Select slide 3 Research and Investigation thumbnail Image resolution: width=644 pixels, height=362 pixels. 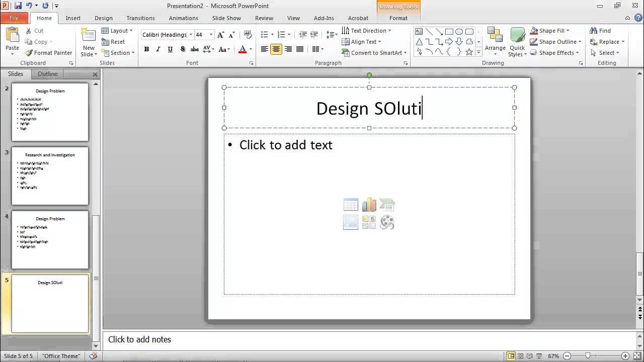point(50,175)
